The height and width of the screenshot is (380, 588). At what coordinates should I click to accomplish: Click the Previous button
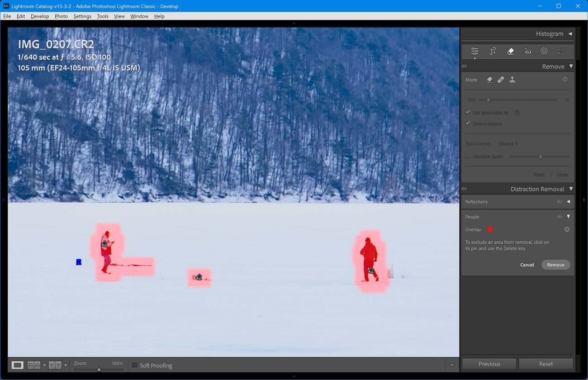pos(488,364)
